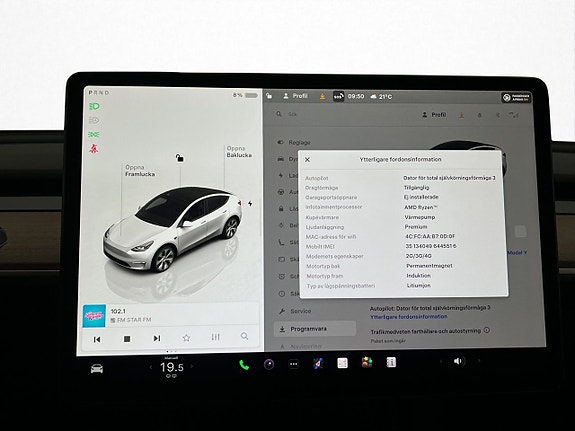Tap the PRND gear indicator

tap(99, 93)
